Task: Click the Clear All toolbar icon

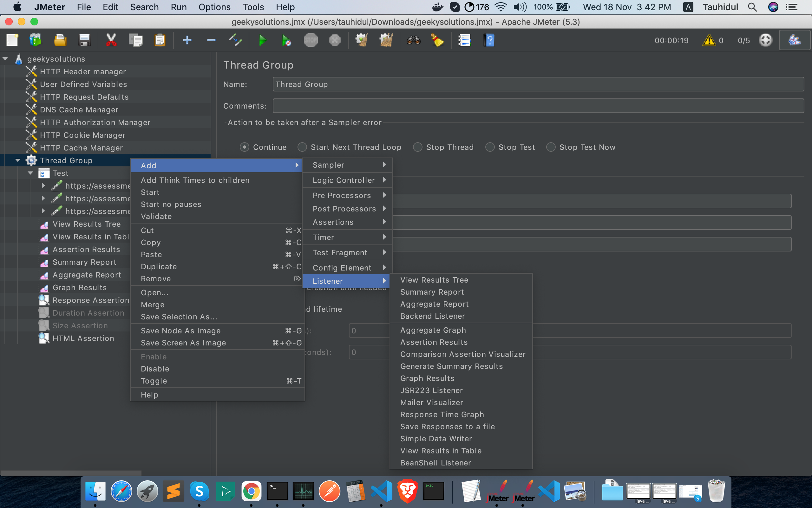Action: pos(386,40)
